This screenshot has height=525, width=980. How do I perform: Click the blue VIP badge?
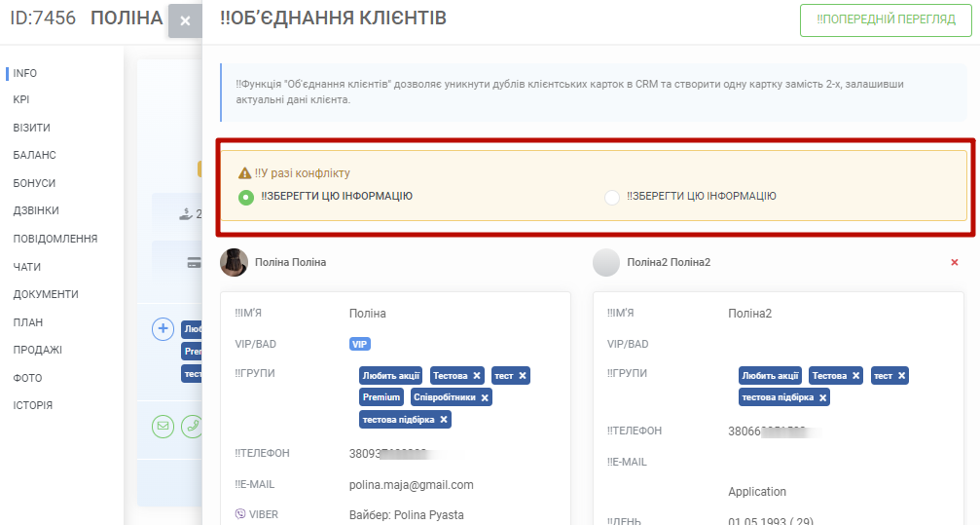point(359,344)
